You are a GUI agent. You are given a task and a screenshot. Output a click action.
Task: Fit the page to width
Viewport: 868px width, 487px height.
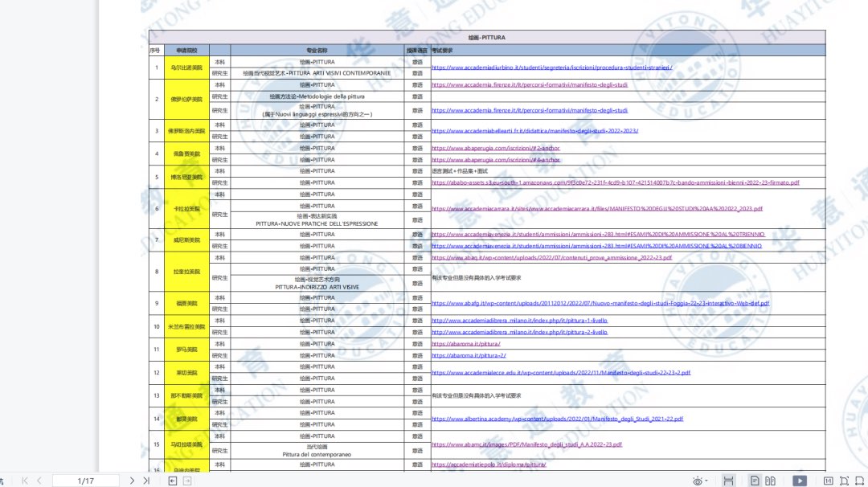tap(860, 481)
